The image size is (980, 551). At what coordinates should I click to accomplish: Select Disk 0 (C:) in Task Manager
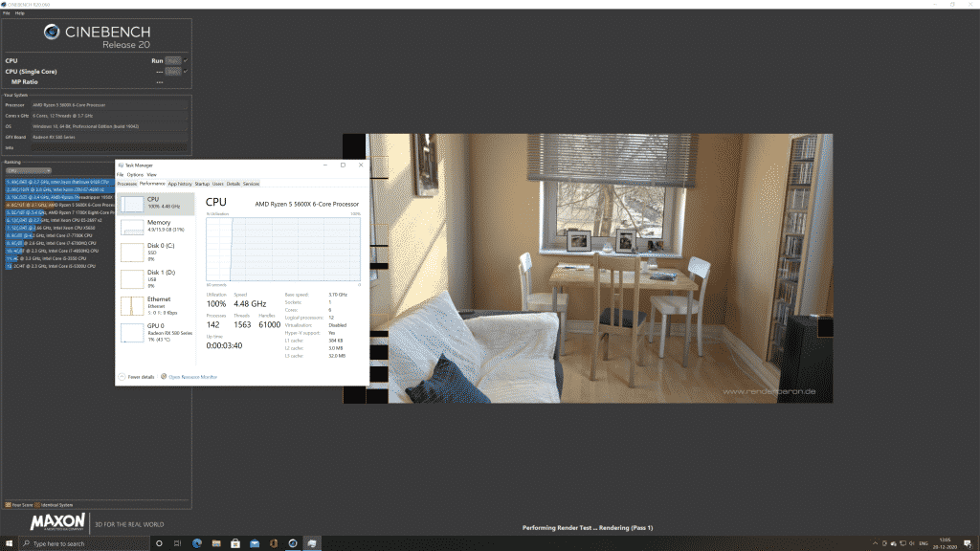pyautogui.click(x=156, y=252)
